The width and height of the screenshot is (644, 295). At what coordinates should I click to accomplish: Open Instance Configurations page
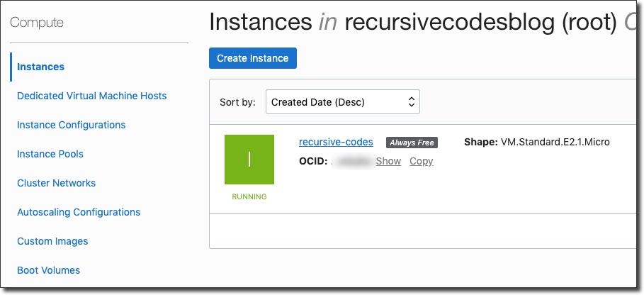tap(71, 125)
